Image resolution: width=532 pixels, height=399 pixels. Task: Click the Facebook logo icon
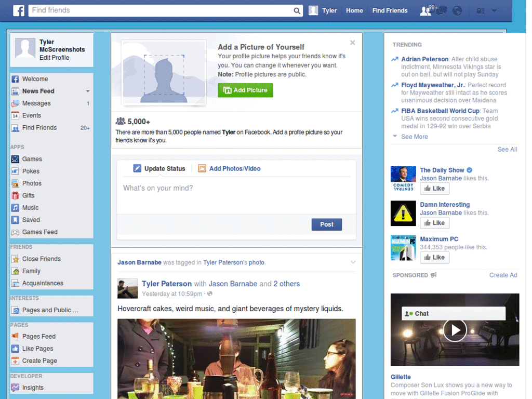[19, 10]
